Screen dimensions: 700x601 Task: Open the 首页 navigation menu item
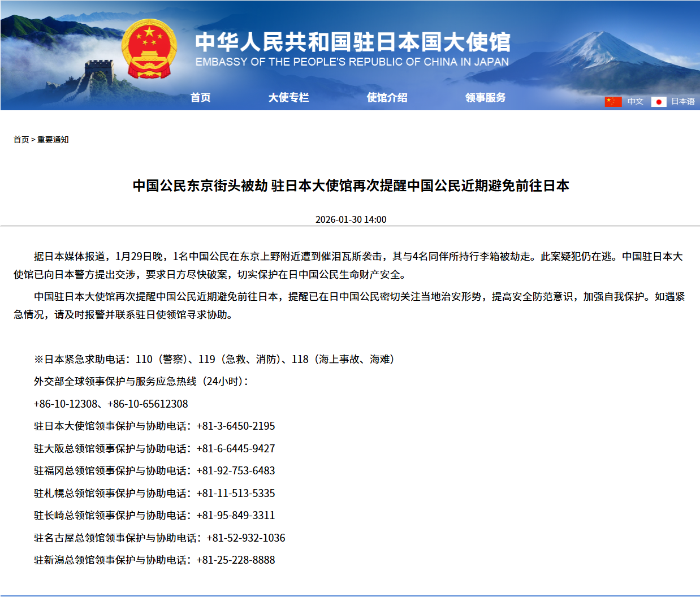200,98
